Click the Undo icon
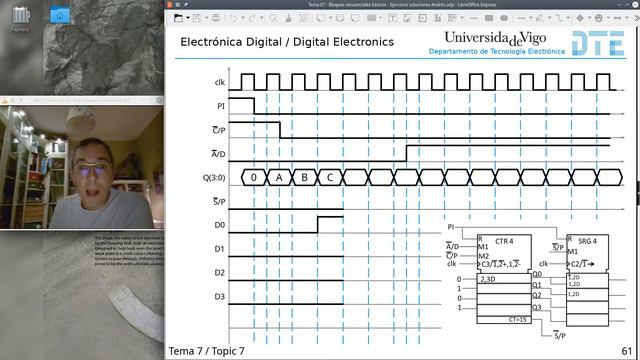The image size is (640, 360). [233, 18]
